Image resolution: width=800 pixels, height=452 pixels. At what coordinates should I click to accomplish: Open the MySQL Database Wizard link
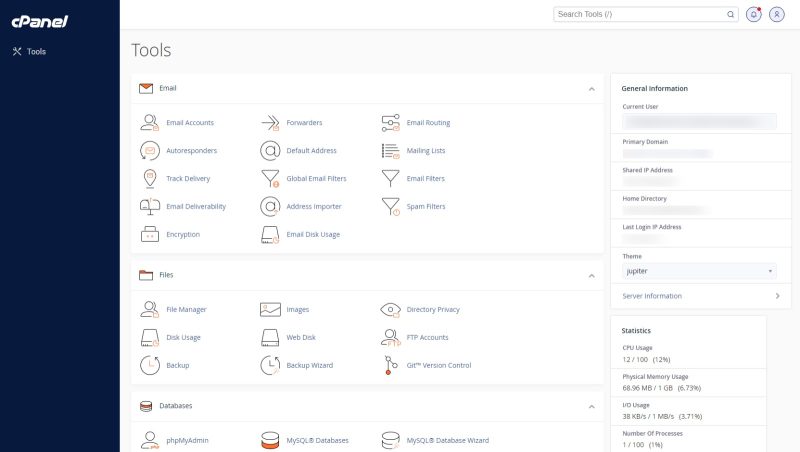point(447,440)
